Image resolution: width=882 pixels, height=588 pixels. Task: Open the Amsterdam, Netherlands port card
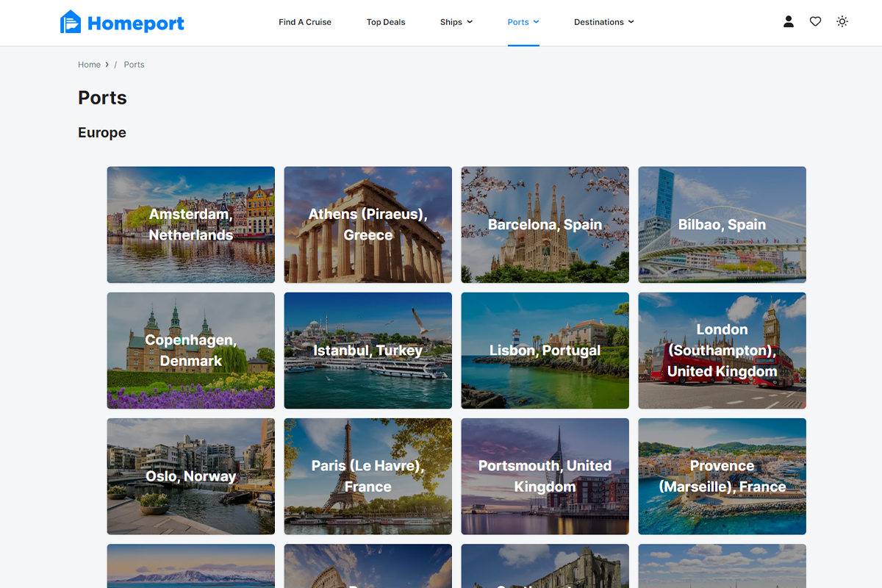(x=191, y=225)
